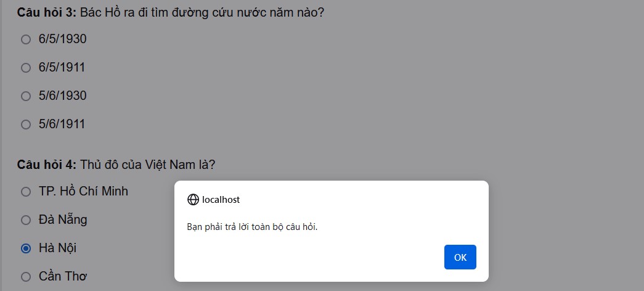
Task: Select the 5/6/1930 radio circle
Action: click(26, 96)
